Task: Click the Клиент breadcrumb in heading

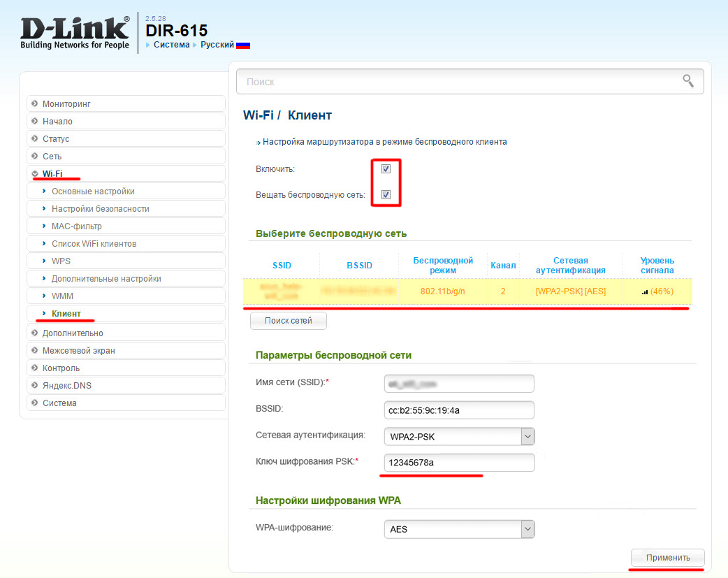Action: pyautogui.click(x=310, y=115)
